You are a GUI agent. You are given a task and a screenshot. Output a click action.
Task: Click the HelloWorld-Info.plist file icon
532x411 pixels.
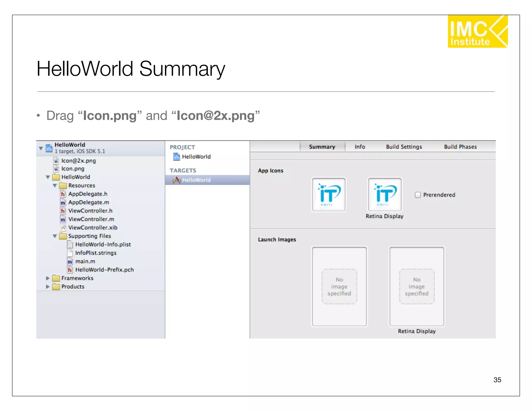point(70,244)
